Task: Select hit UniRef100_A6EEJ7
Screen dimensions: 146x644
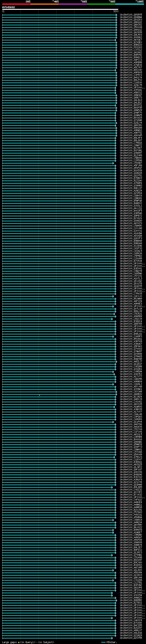Action: (131, 361)
